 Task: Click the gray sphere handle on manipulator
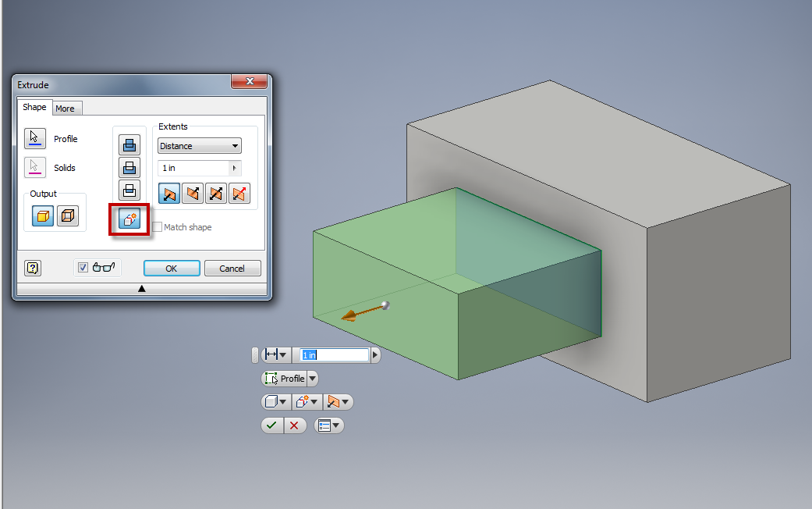tap(385, 305)
